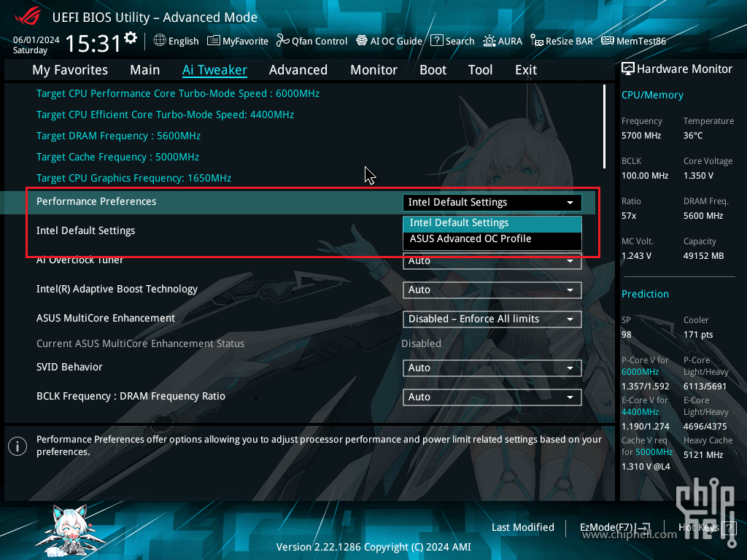Open the Exit tab
747x560 pixels.
(x=526, y=70)
